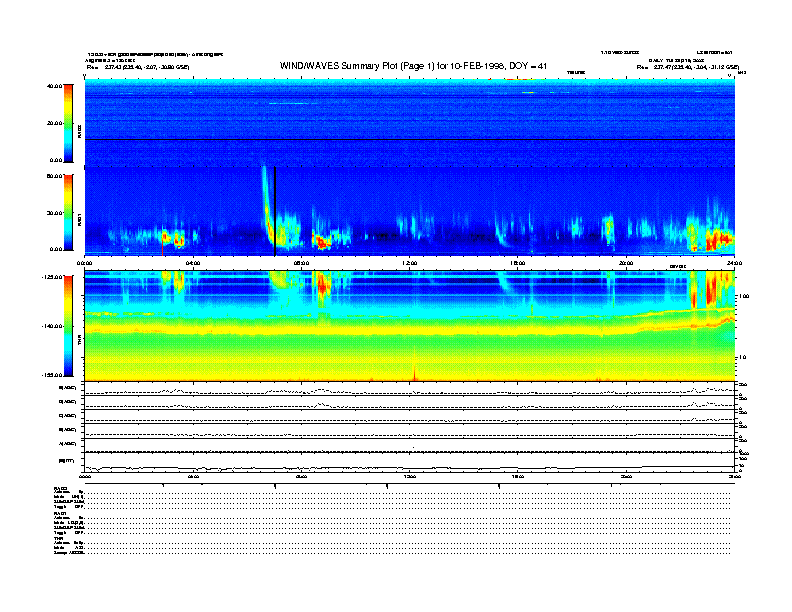Click the RAD1 vertical axis label
Screen dimensions: 792x612
tap(79, 219)
